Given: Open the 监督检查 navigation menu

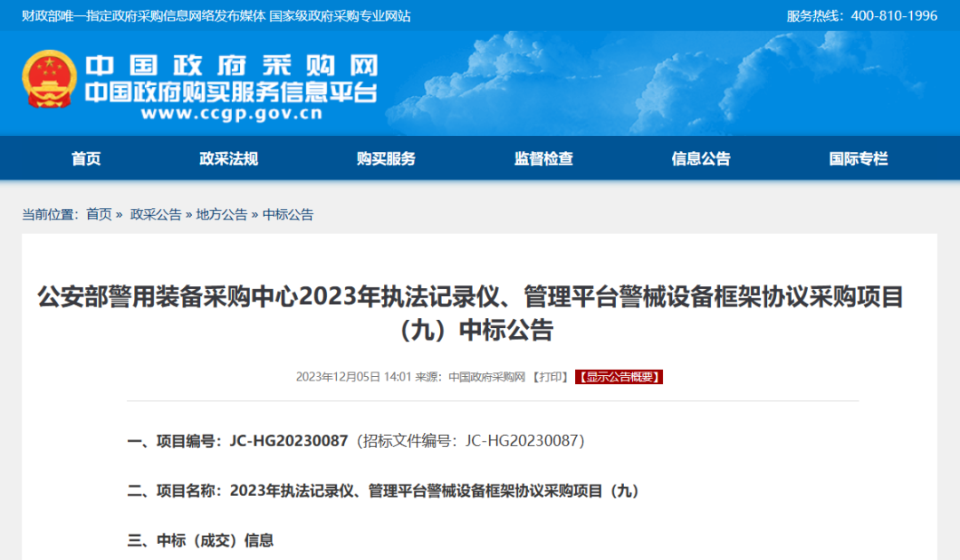Looking at the screenshot, I should coord(542,158).
